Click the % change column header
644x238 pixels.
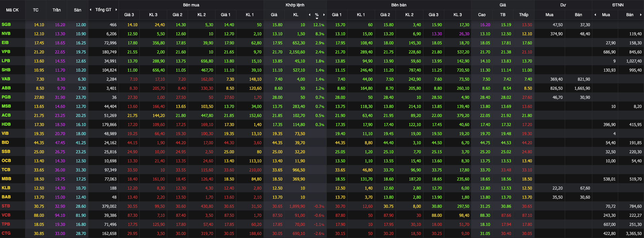317,15
